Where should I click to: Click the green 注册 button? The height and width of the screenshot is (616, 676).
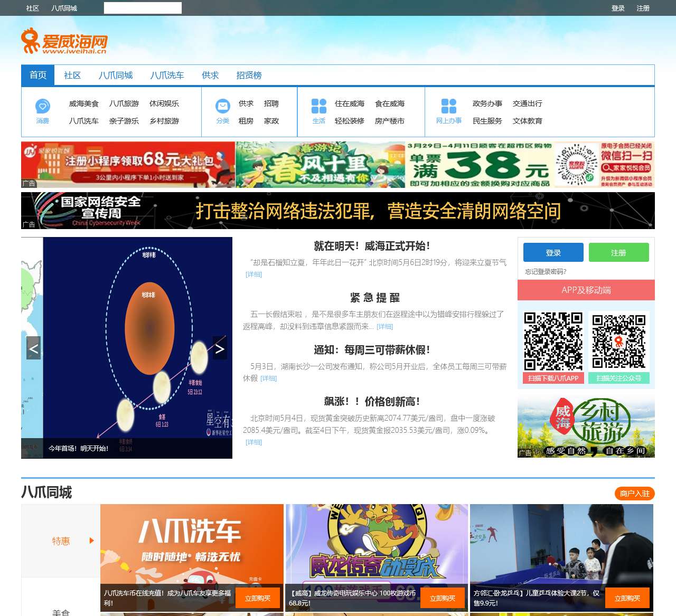click(619, 252)
